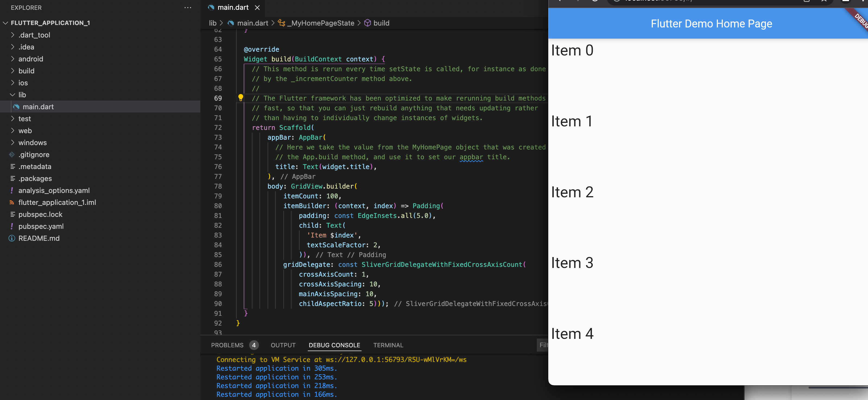This screenshot has height=400, width=868.
Task: Click the README.md info icon
Action: pyautogui.click(x=12, y=238)
